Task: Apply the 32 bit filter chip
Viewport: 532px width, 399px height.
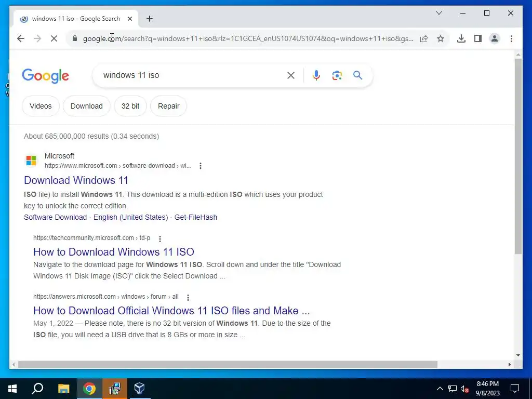Action: click(130, 106)
